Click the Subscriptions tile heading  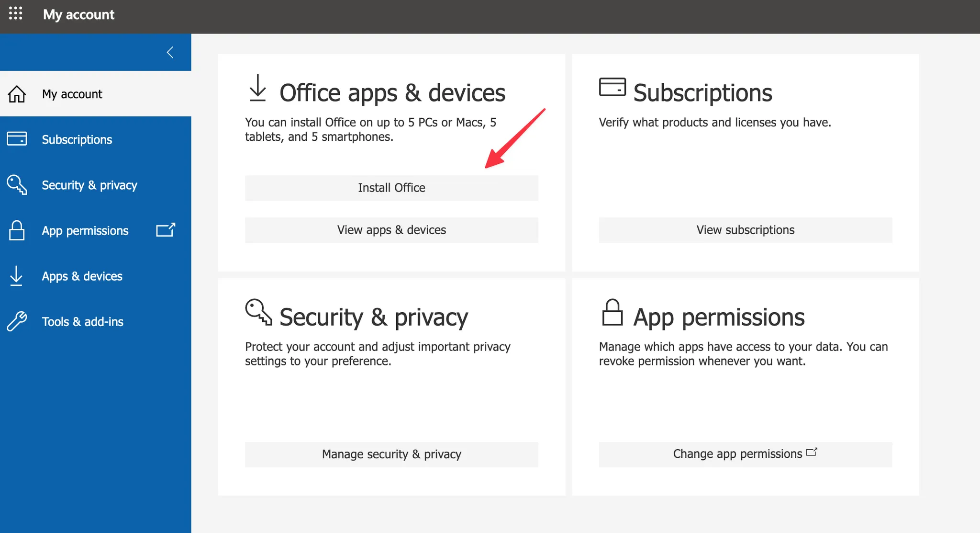click(702, 93)
